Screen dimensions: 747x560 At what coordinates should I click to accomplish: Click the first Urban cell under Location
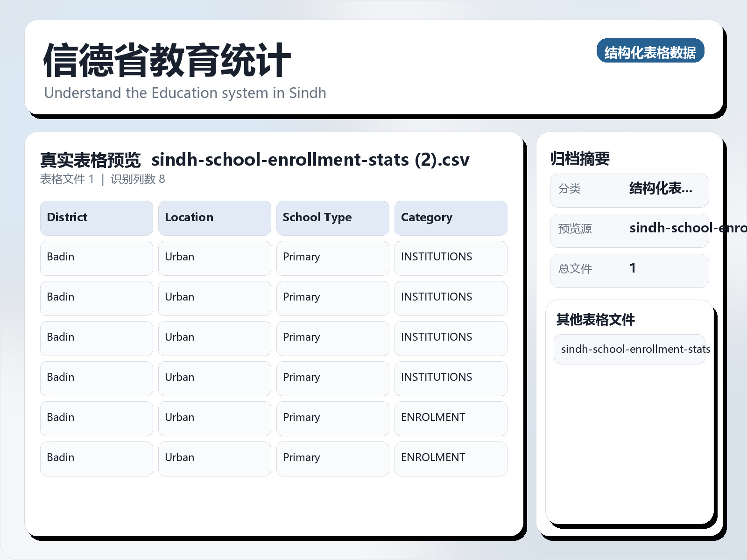pos(214,258)
